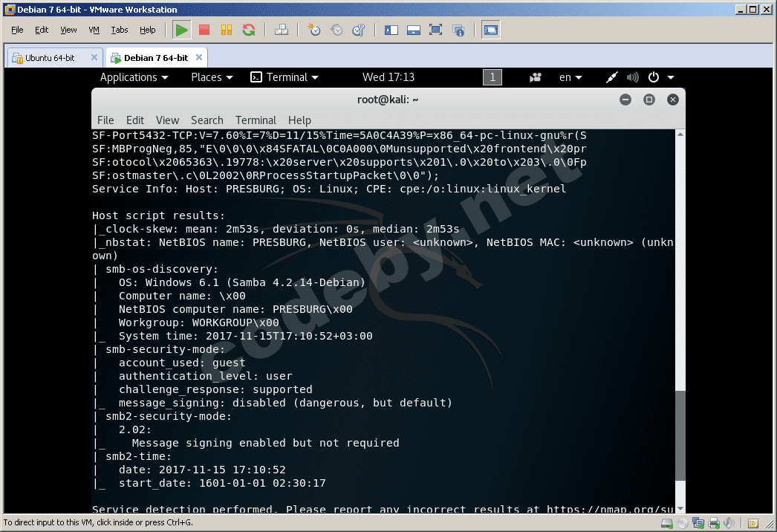Open terminal window File menu
Image resolution: width=777 pixels, height=532 pixels.
click(105, 120)
